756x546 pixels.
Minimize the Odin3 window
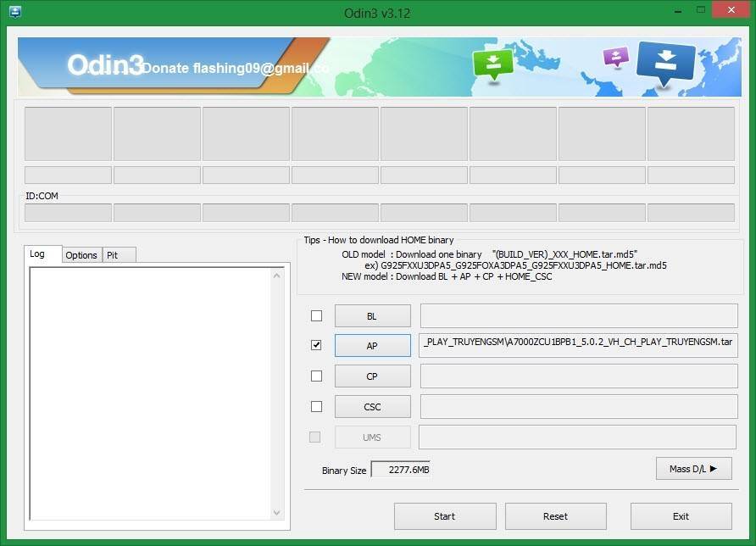pos(678,11)
